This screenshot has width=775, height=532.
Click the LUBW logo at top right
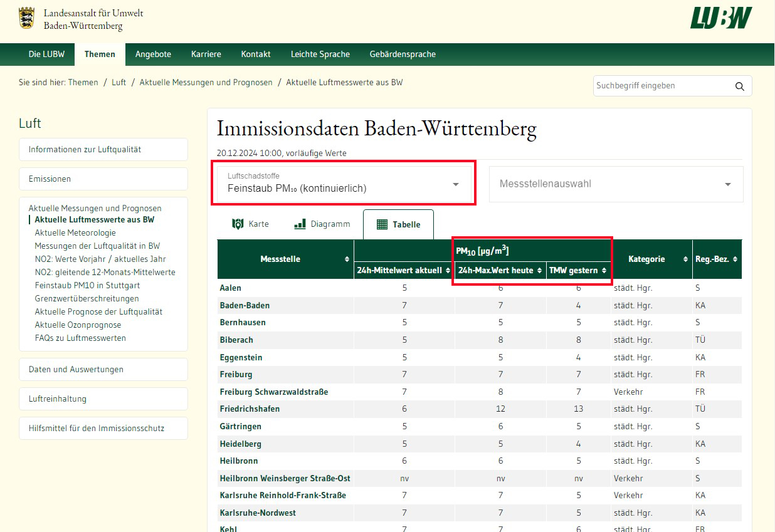point(721,18)
